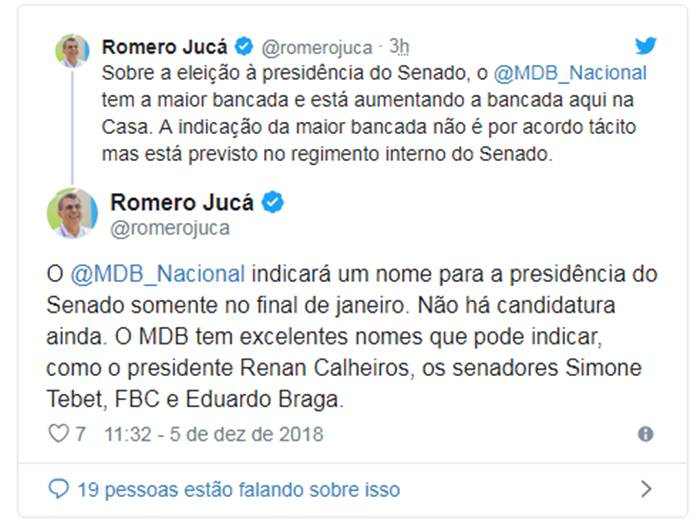
Task: Expand the conversation with the right chevron
Action: tap(645, 490)
